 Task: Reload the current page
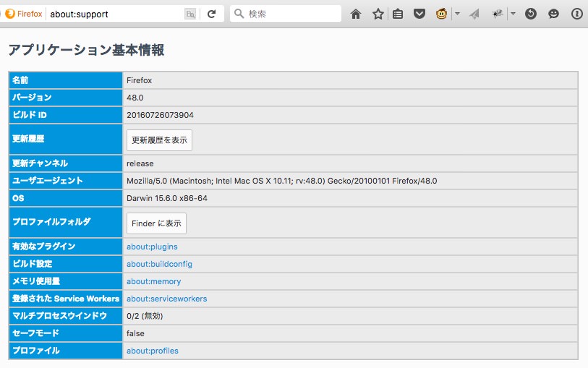(x=211, y=14)
